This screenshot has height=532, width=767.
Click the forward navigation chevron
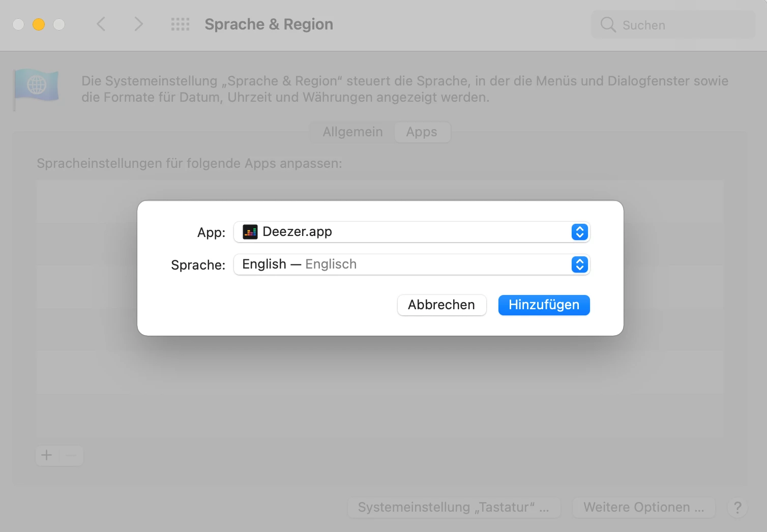[138, 24]
